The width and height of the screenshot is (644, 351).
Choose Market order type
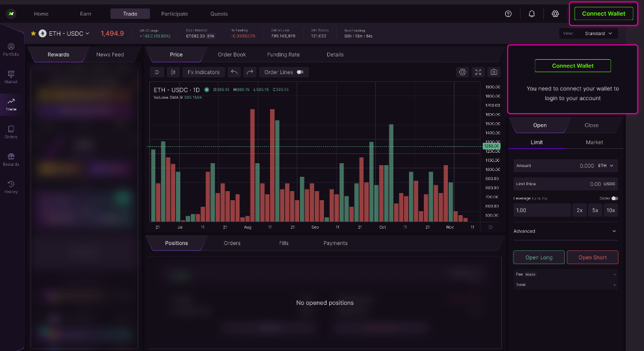pos(594,142)
